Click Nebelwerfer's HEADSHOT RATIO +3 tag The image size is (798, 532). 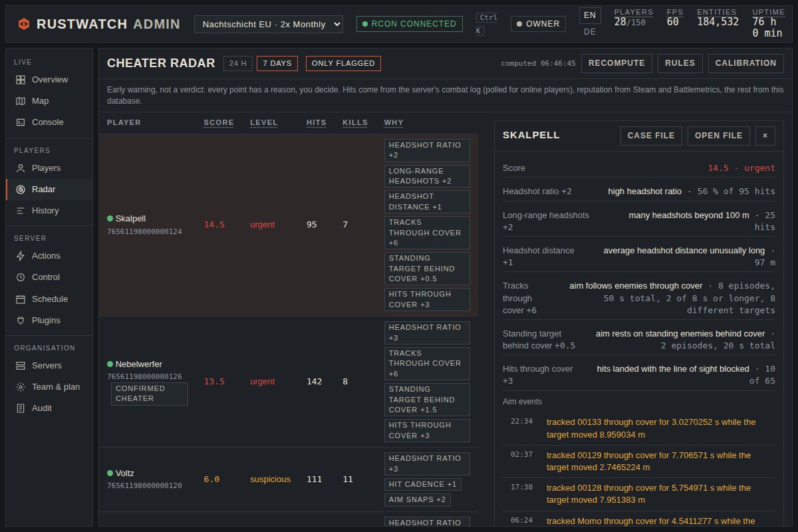click(427, 332)
